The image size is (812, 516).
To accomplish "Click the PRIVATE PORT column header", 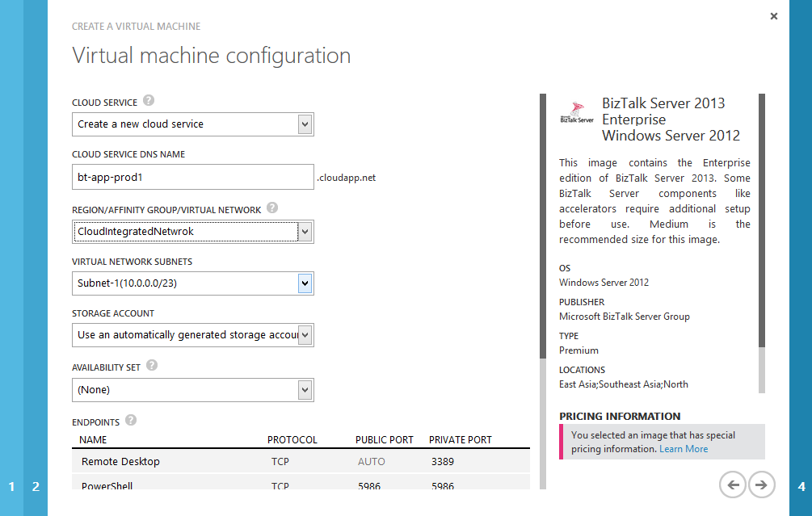I will click(x=461, y=440).
